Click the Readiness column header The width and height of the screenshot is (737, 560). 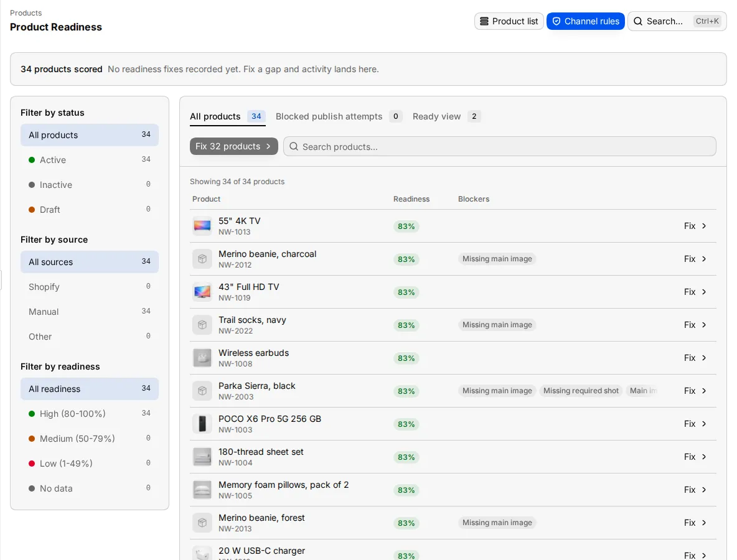point(411,198)
